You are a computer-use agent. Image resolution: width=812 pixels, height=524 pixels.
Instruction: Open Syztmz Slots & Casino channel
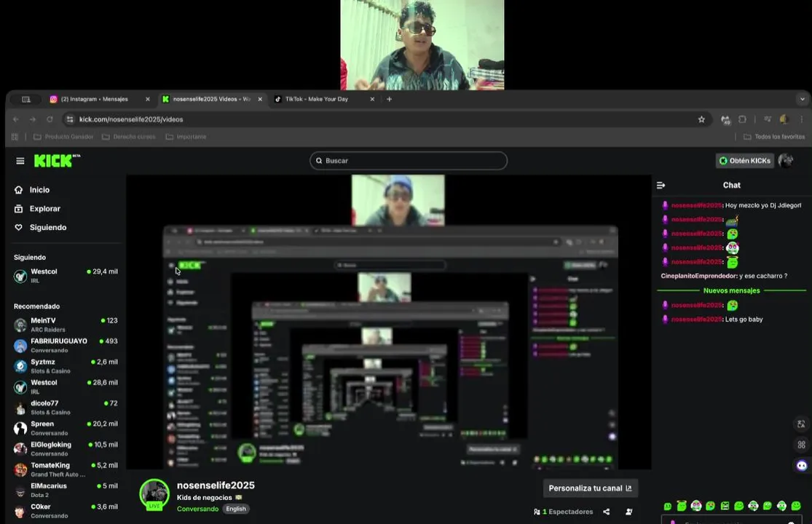click(x=66, y=366)
